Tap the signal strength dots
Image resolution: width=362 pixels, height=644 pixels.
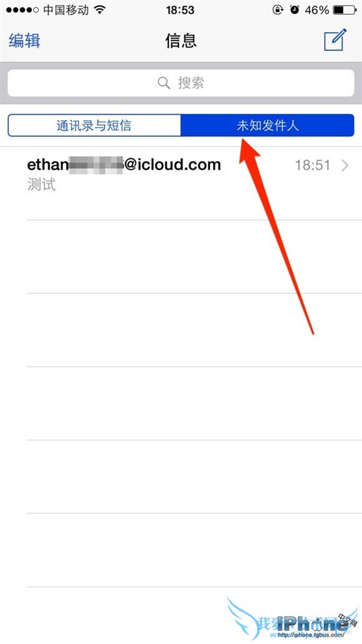(22, 10)
